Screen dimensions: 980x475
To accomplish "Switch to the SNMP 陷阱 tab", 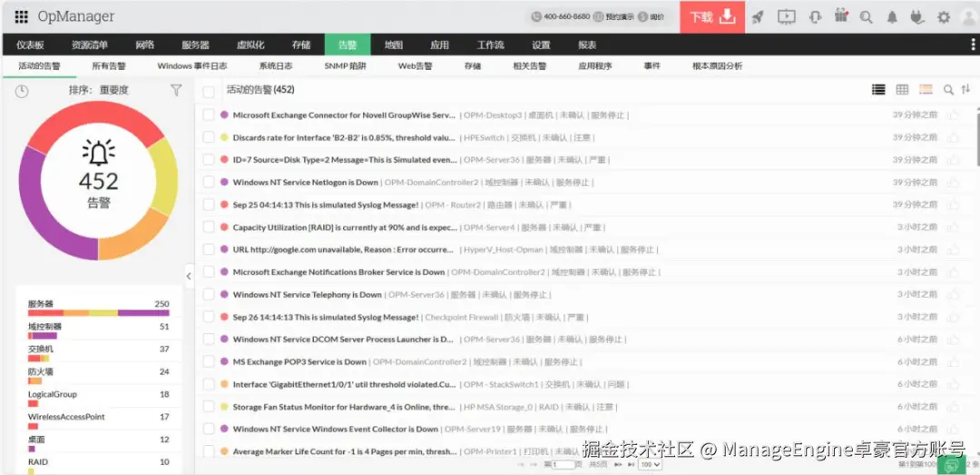I will [345, 65].
